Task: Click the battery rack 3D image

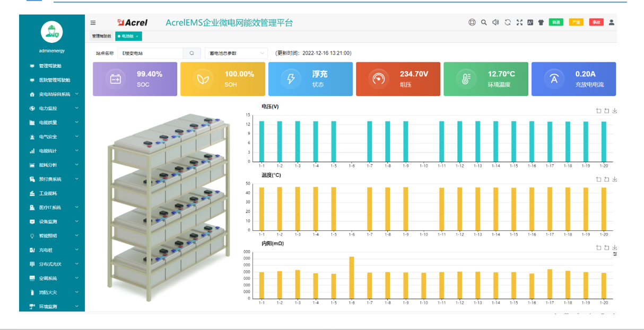Action: pos(169,208)
